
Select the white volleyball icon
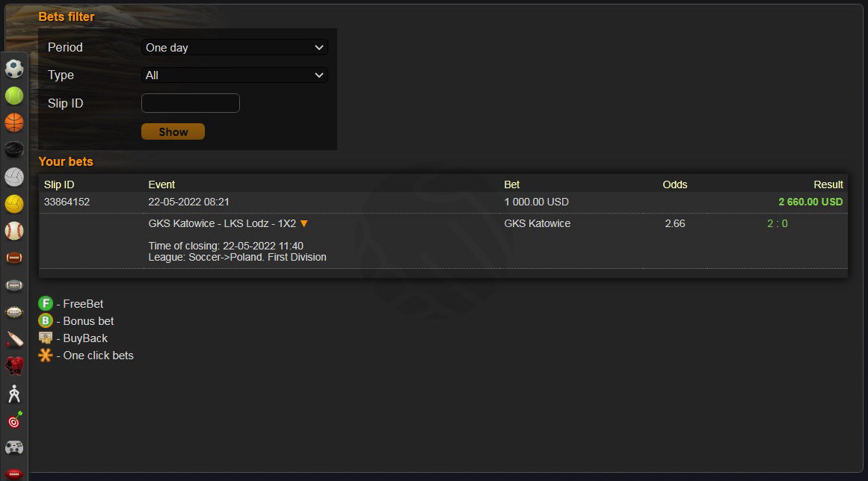point(14,177)
